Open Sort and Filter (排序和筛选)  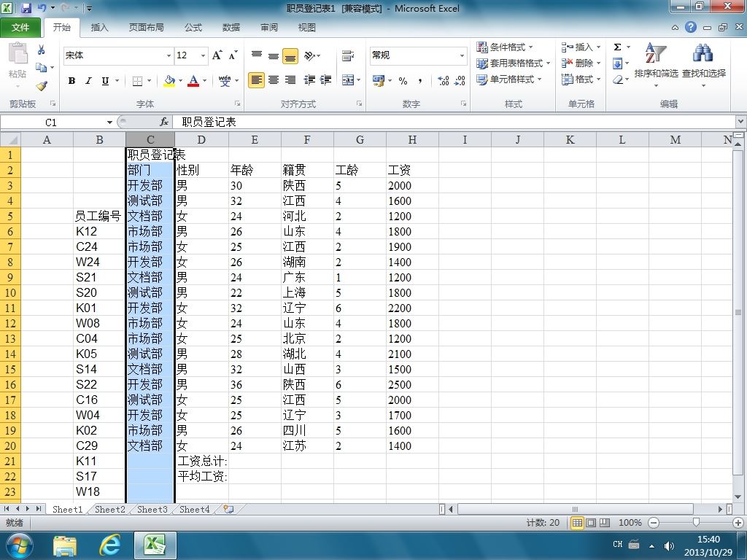[656, 63]
